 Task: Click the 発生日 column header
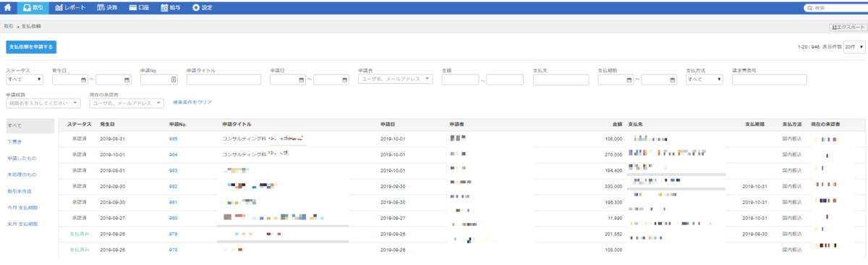(x=107, y=125)
